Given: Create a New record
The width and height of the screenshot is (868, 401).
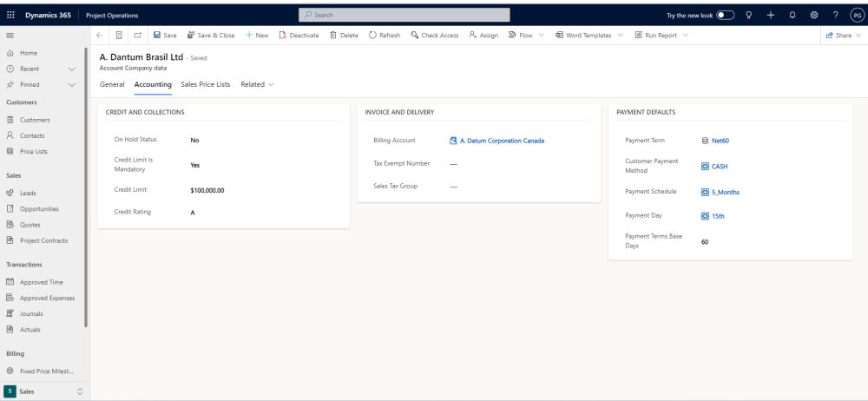Looking at the screenshot, I should coord(257,36).
